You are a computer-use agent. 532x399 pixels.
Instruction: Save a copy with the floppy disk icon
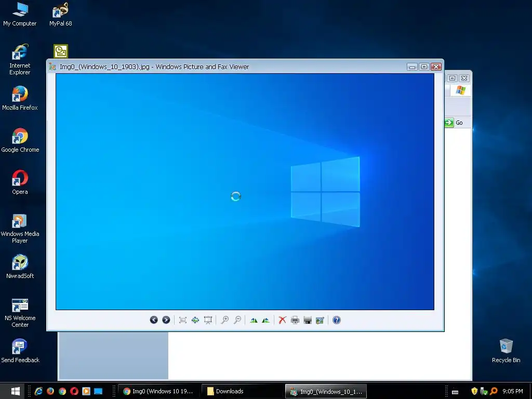click(x=308, y=320)
